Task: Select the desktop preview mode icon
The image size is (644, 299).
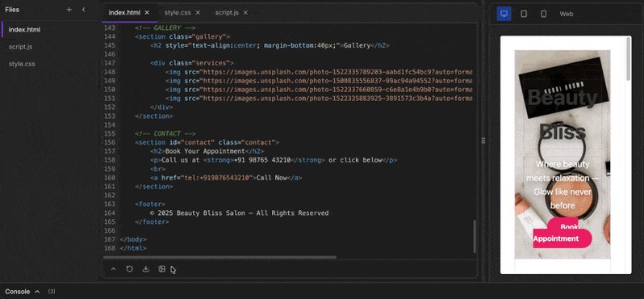Action: [x=504, y=14]
